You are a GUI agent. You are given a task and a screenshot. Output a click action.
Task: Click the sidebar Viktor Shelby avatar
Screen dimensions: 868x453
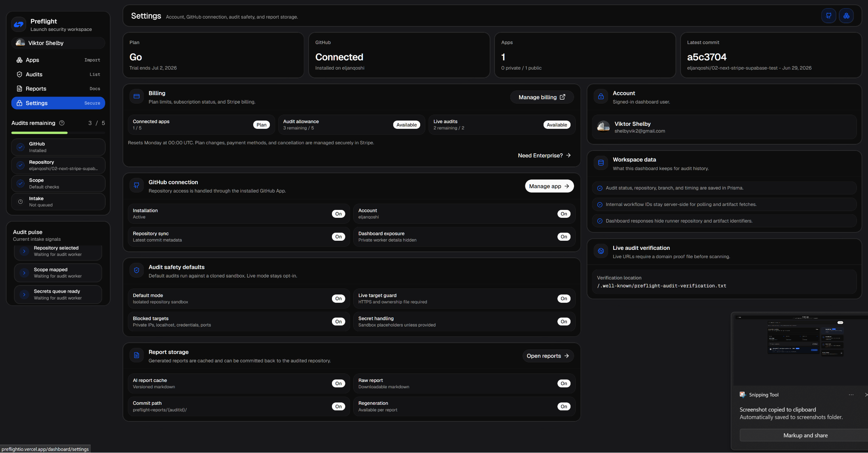coord(20,43)
